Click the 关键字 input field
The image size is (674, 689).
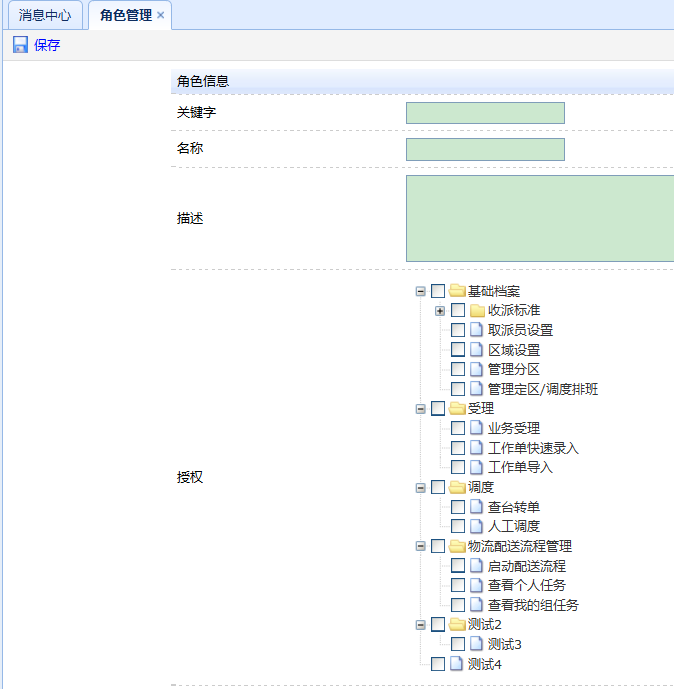[485, 113]
